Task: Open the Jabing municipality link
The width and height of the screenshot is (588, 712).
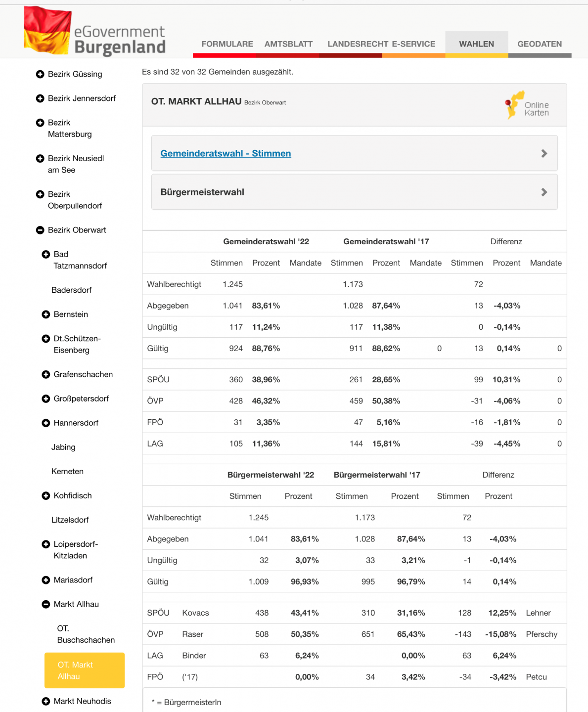Action: 63,447
